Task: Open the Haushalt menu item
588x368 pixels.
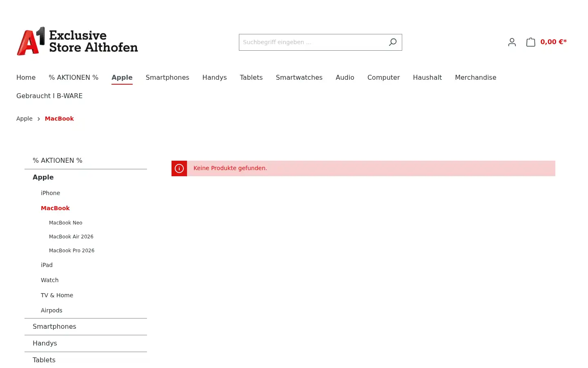Action: [x=427, y=77]
